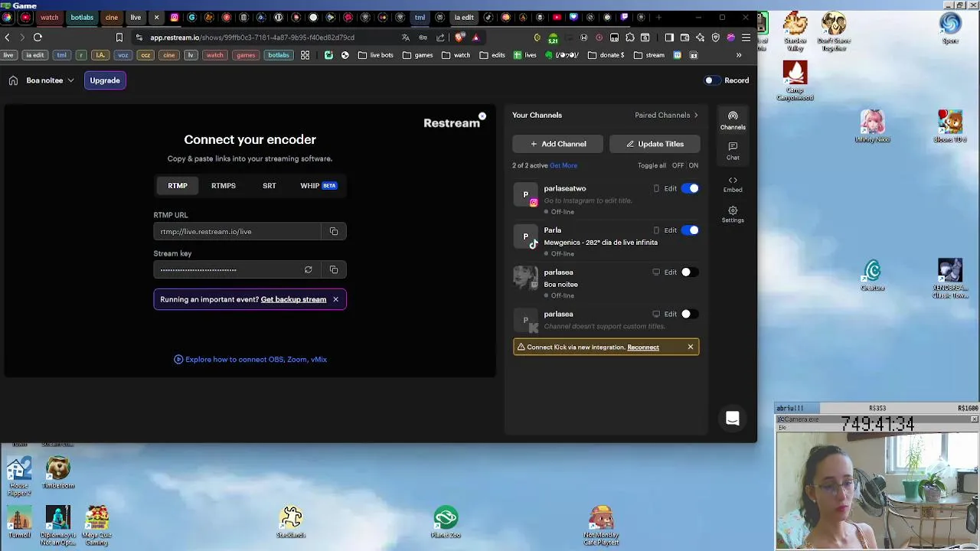Open the games bookmark folder
The image size is (980, 551).
point(417,55)
